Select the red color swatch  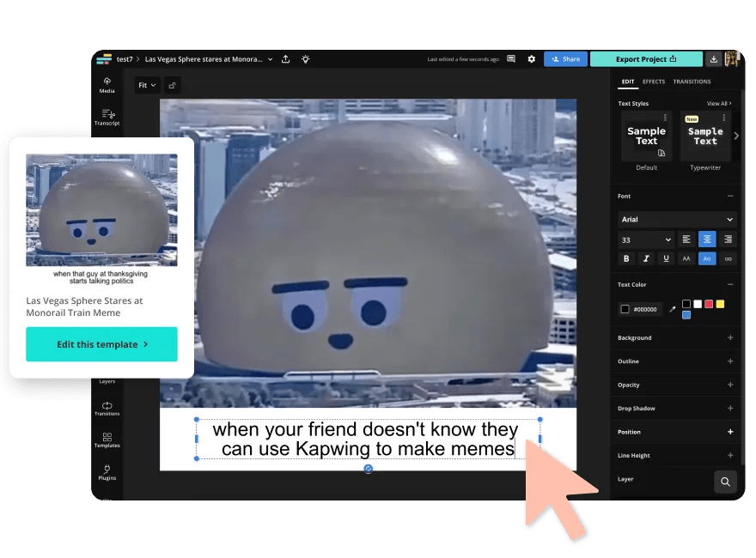coord(709,304)
